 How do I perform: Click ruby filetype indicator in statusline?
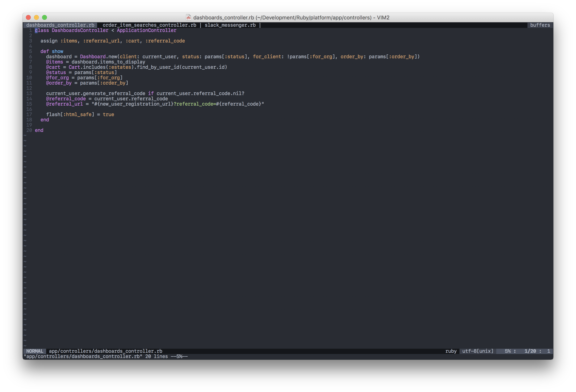click(x=451, y=351)
